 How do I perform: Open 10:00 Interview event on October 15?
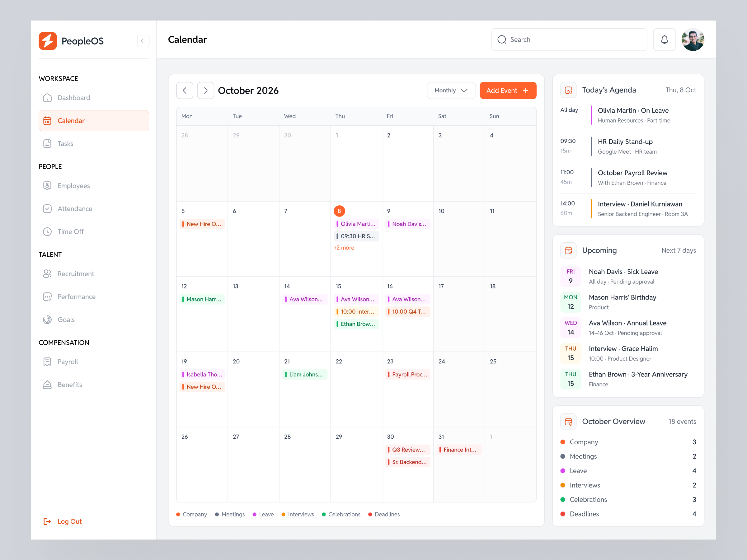pos(356,311)
